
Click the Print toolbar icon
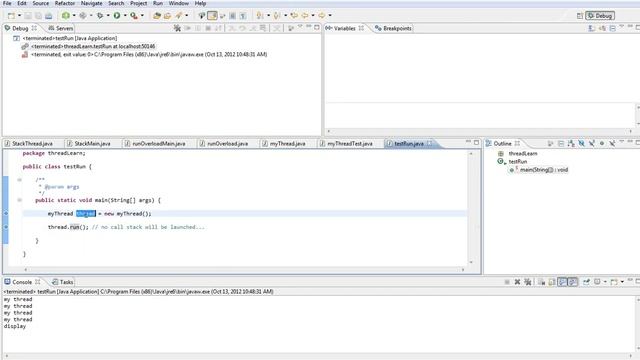[x=48, y=16]
